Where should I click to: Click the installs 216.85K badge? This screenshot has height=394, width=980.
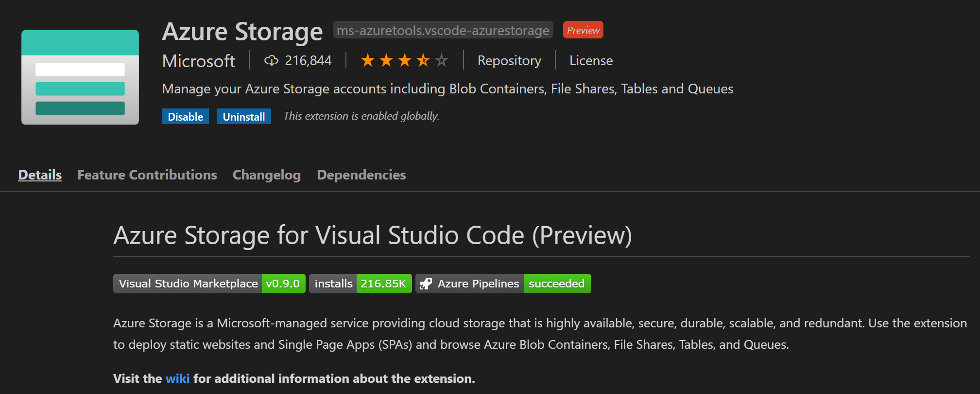pos(360,284)
